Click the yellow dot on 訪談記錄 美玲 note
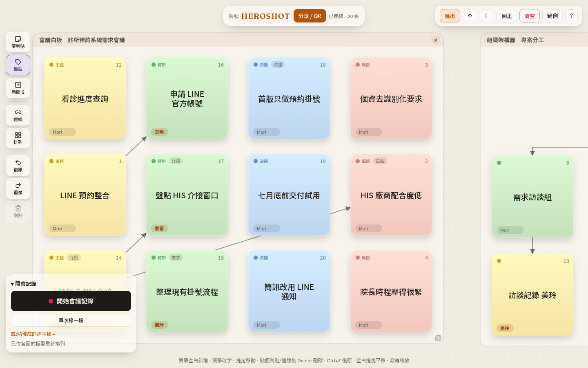The height and width of the screenshot is (368, 588). coord(499,261)
